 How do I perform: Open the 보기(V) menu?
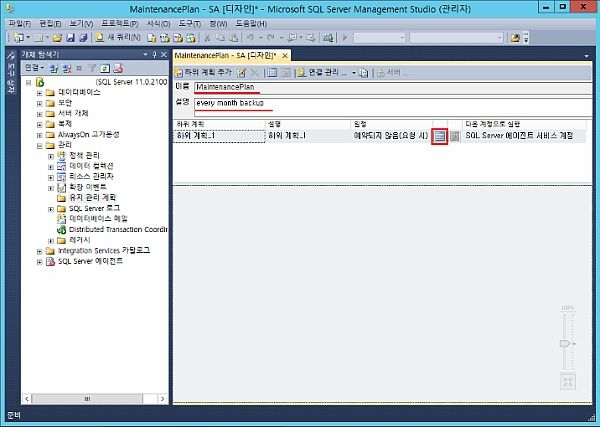(x=81, y=24)
